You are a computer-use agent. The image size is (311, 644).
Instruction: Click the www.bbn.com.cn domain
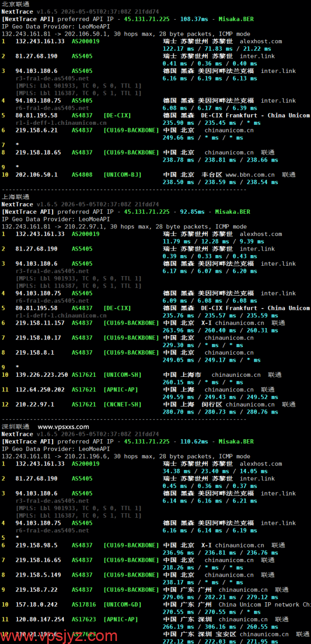pos(250,175)
